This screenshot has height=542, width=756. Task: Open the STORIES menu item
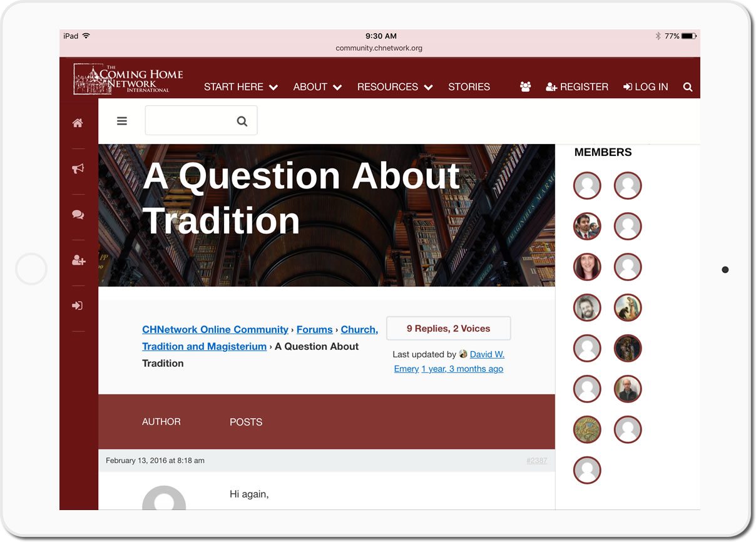[x=469, y=87]
